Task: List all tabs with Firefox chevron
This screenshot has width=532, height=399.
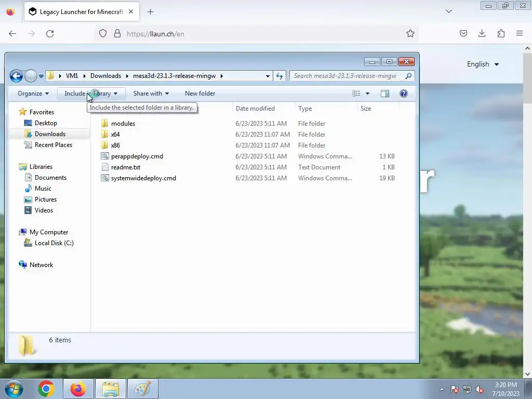Action: 448,11
